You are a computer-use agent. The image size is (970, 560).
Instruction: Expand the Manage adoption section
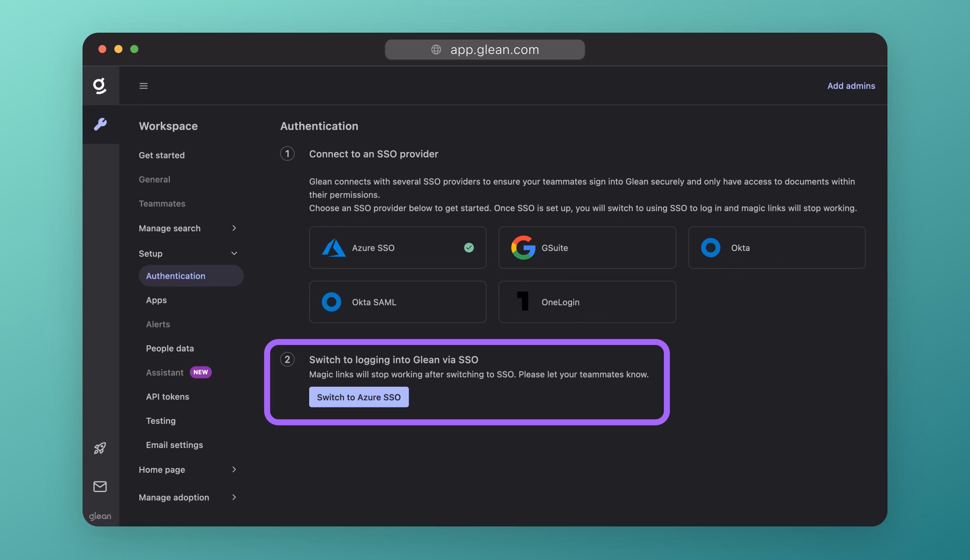(234, 497)
